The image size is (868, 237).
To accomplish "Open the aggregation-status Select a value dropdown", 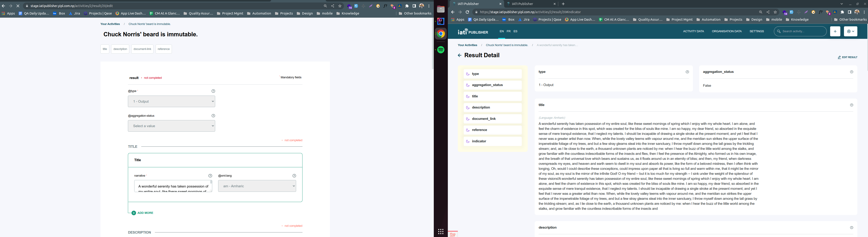I will [171, 126].
